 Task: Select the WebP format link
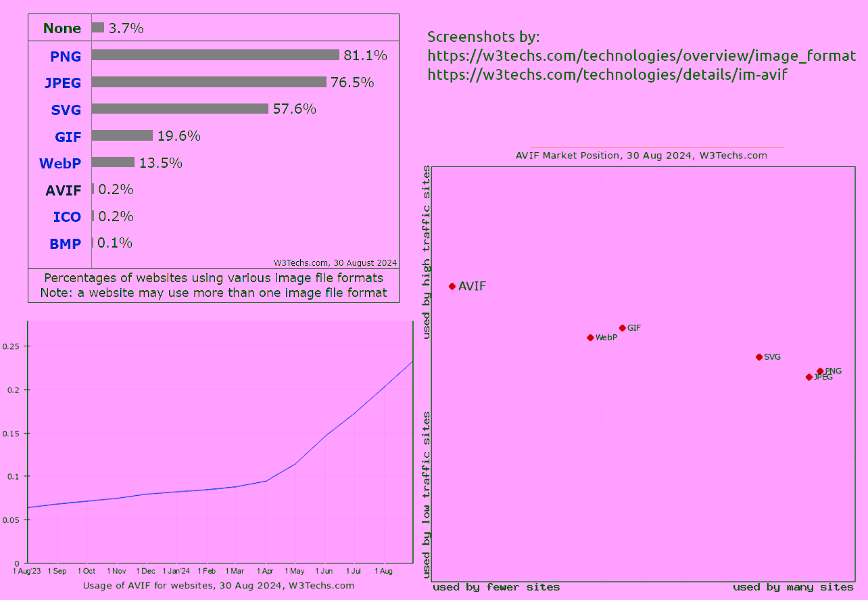click(x=60, y=164)
